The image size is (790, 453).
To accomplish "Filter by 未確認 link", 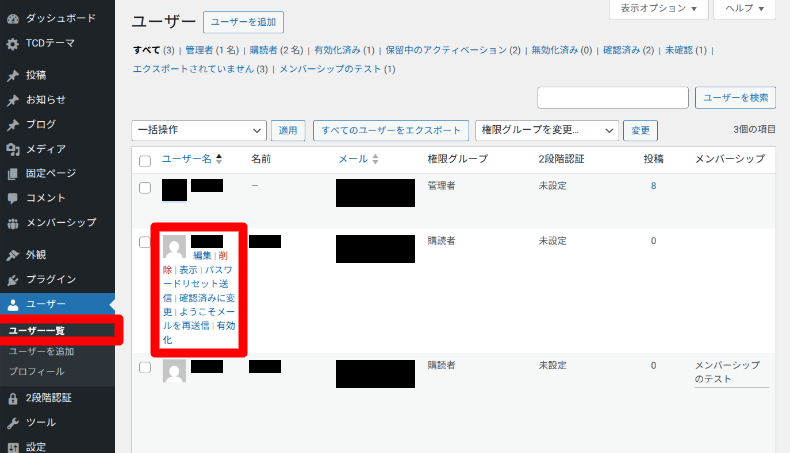I will (x=679, y=50).
